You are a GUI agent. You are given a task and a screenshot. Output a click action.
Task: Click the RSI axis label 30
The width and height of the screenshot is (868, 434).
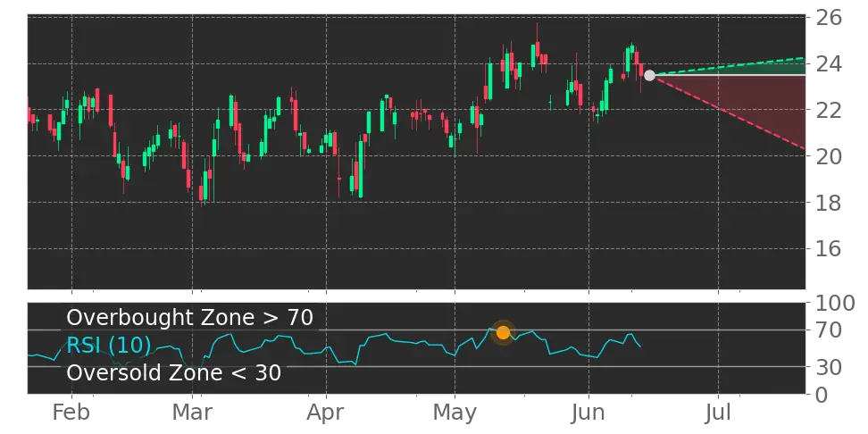[x=828, y=366]
